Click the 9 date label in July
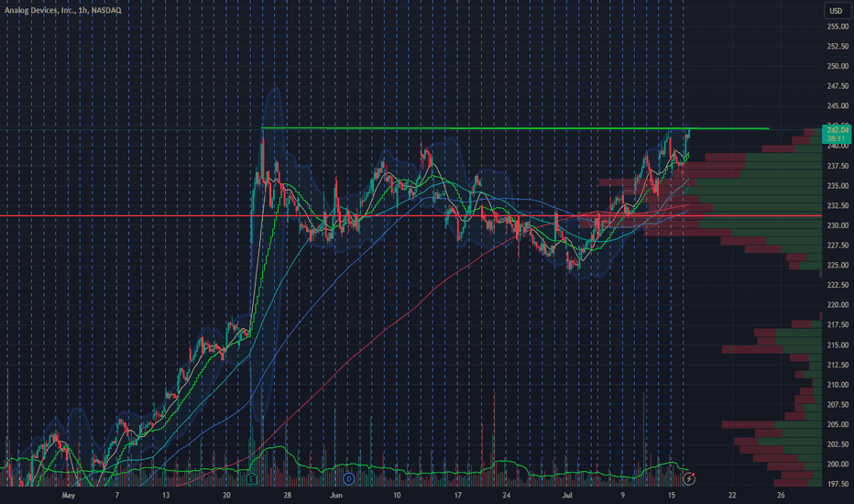 click(x=622, y=495)
